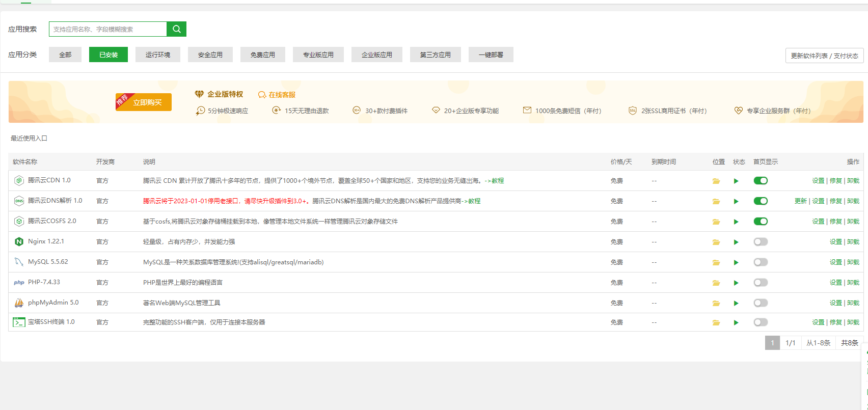Click status play icon for 腾讯云DNS解析 1.0
The width and height of the screenshot is (868, 410).
point(736,201)
